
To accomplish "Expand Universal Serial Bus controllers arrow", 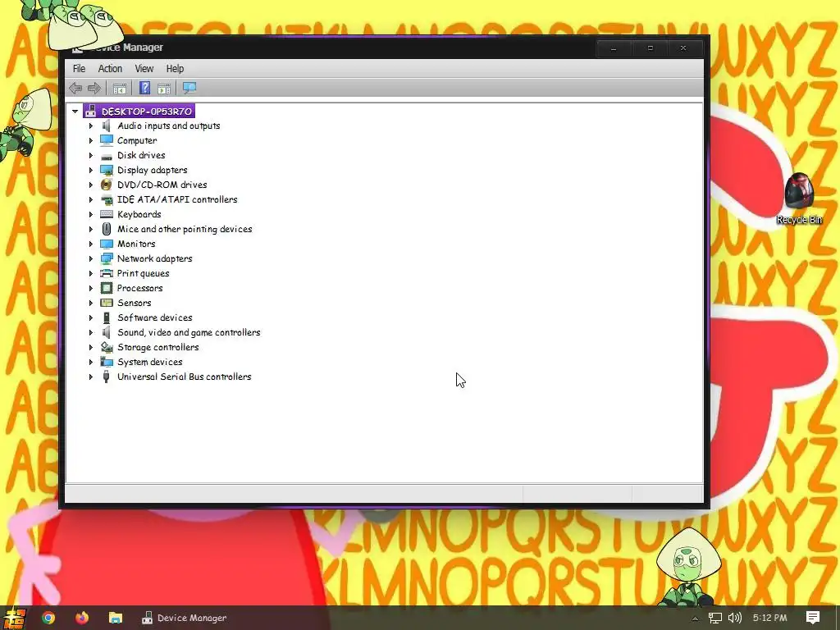I will (x=90, y=377).
